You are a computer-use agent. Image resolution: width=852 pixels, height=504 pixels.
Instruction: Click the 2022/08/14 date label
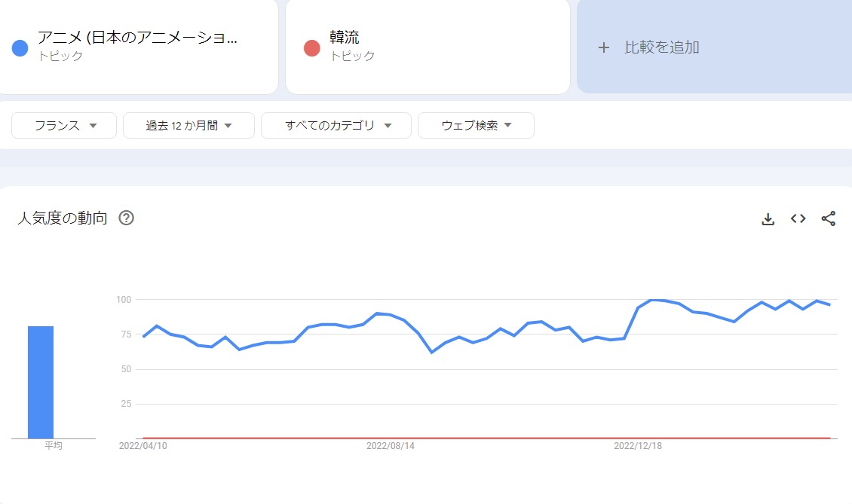coord(391,446)
